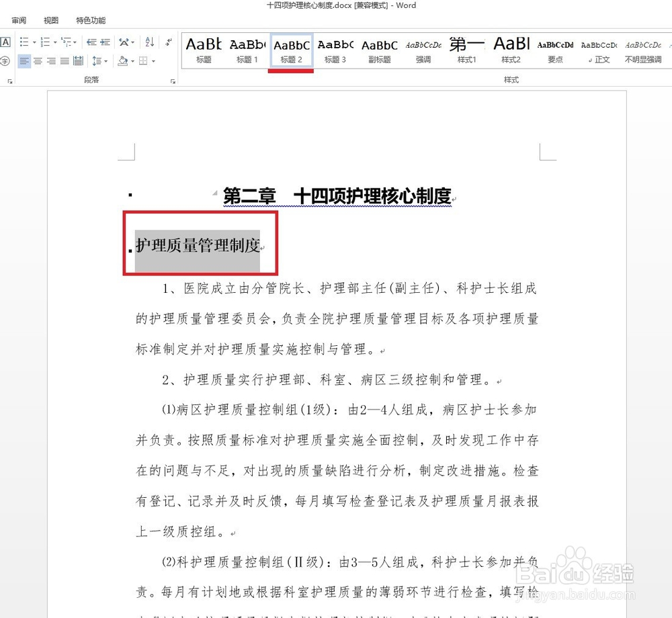Open paragraph settings dialog launcher
The image size is (672, 618).
coord(173,81)
